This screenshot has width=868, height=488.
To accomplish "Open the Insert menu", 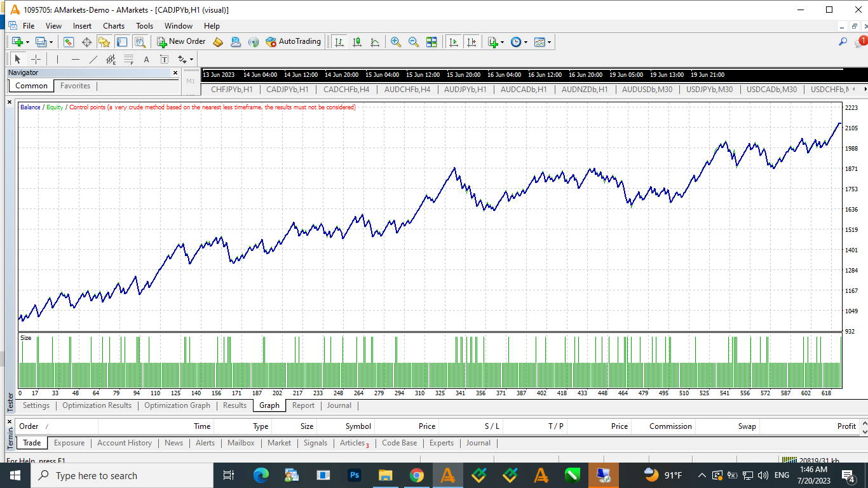I will click(82, 26).
